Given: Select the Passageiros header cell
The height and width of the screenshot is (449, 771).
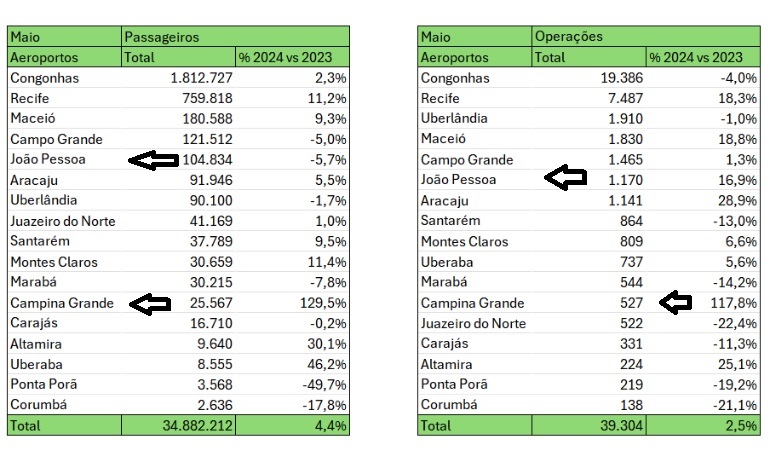Looking at the screenshot, I should click(x=235, y=37).
